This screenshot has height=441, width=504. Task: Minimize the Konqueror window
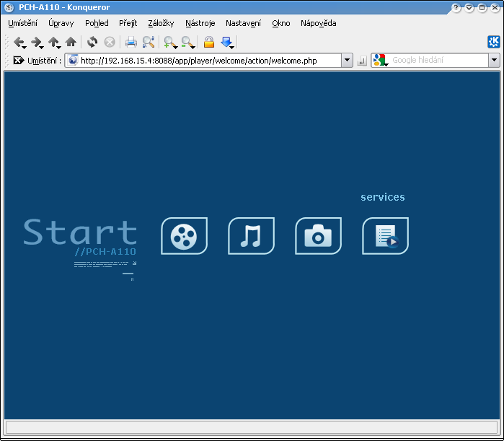point(469,7)
